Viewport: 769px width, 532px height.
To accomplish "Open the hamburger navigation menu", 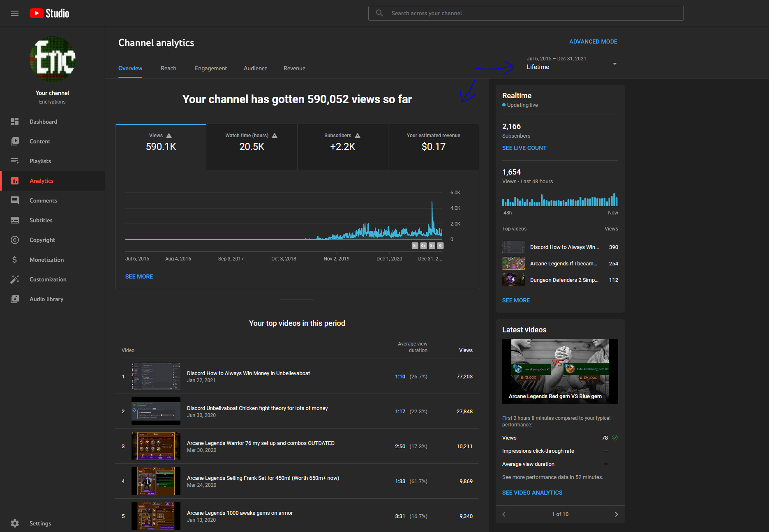I will click(x=15, y=13).
